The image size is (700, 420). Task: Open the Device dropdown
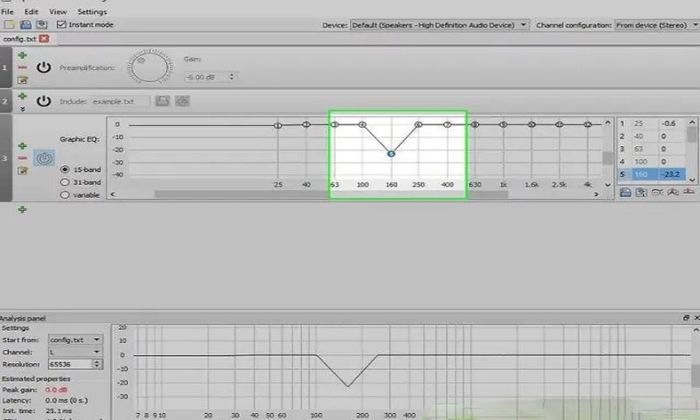440,25
